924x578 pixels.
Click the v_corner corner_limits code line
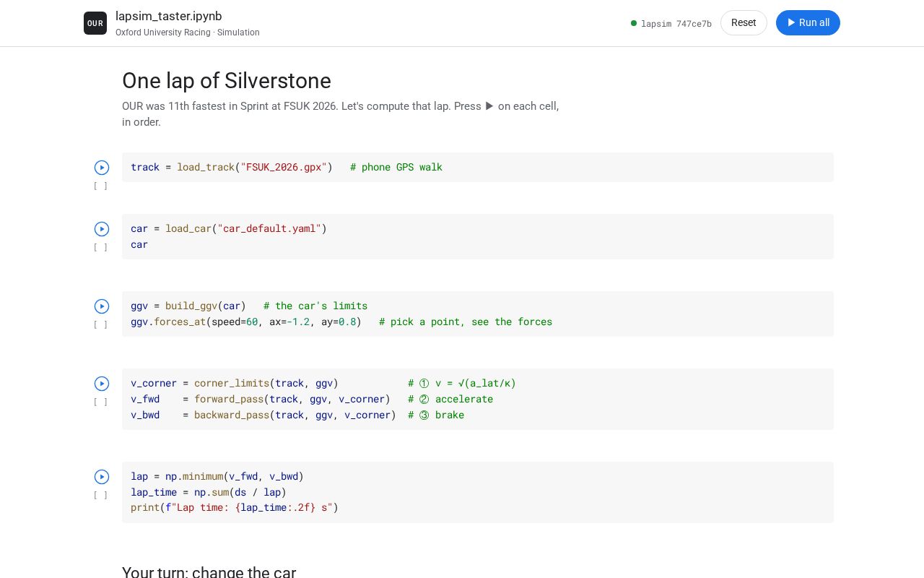323,383
